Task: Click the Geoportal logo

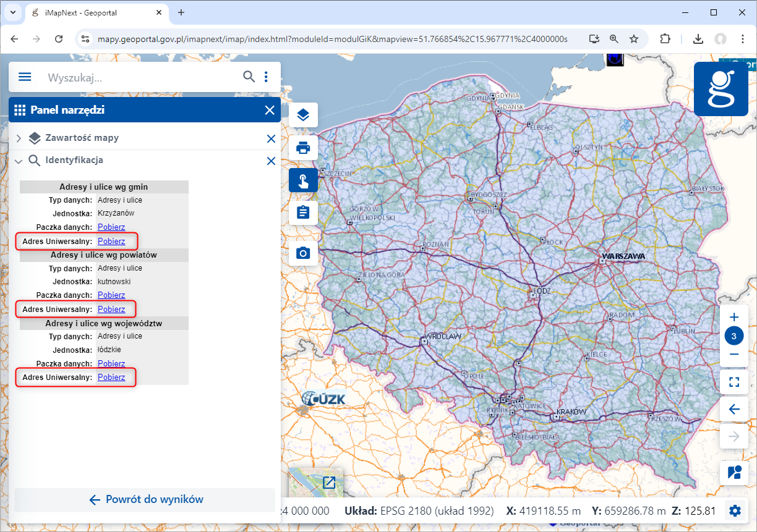Action: (721, 88)
